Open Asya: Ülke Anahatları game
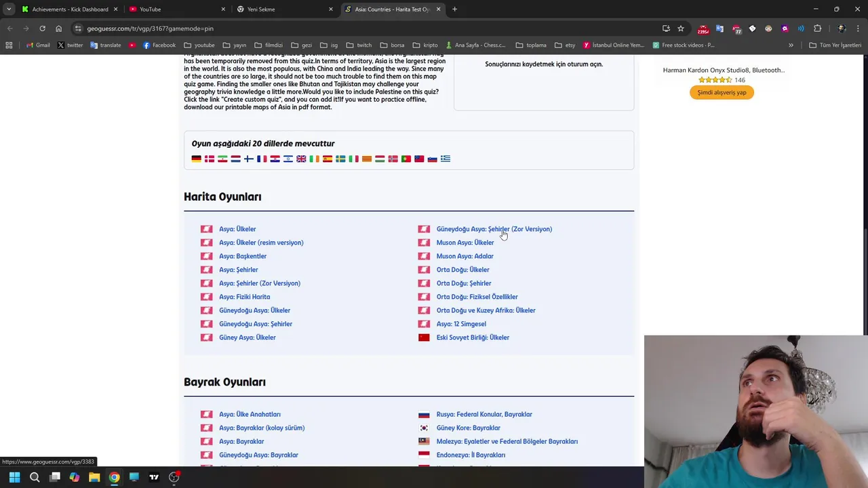Image resolution: width=868 pixels, height=488 pixels. pos(250,414)
